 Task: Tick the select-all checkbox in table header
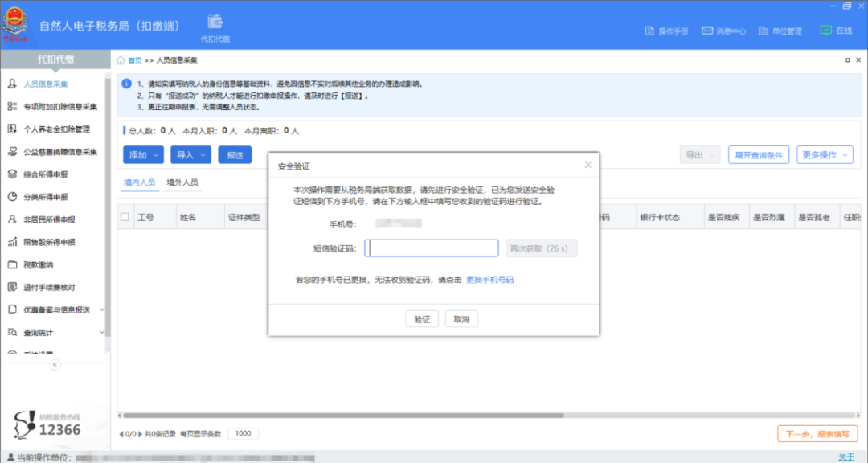125,217
